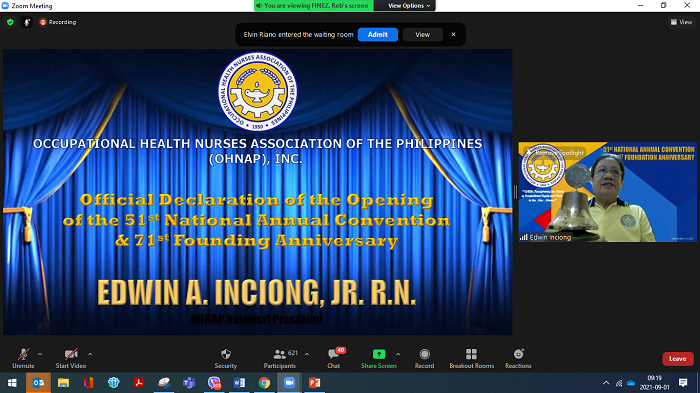Unmute the microphone

tap(23, 359)
